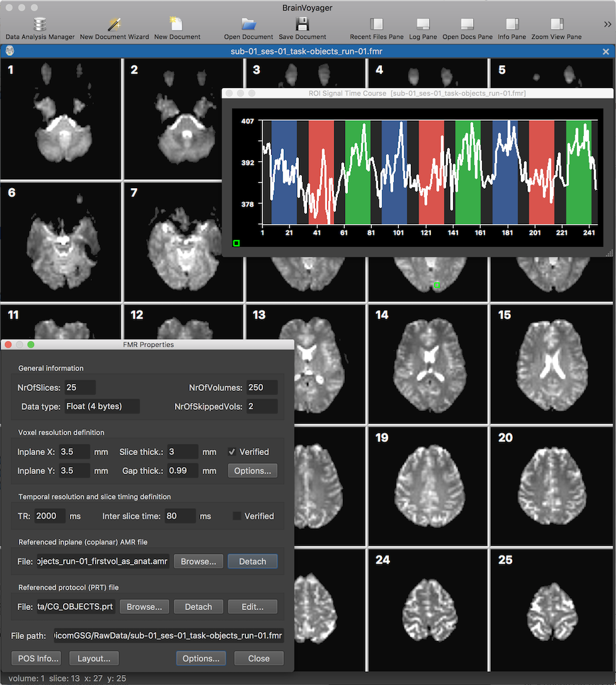This screenshot has height=685, width=616.
Task: Click ROI Signal Time Course title bar
Action: click(417, 93)
